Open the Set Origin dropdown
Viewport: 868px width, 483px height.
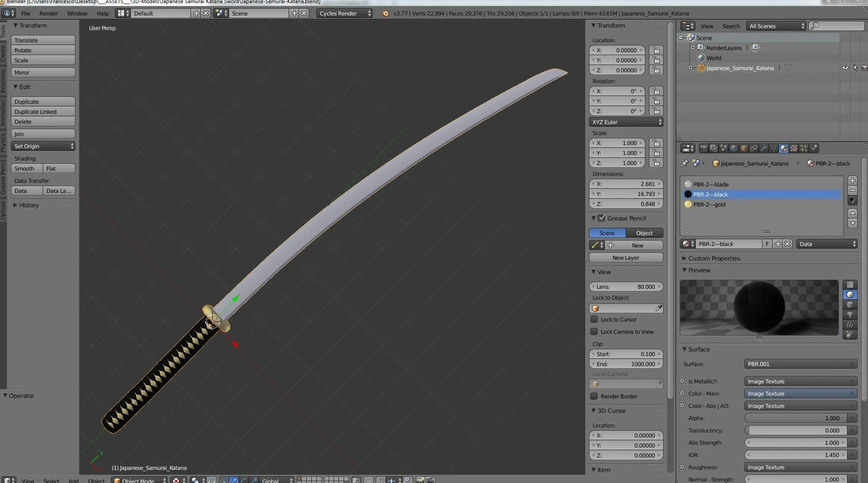pos(43,146)
